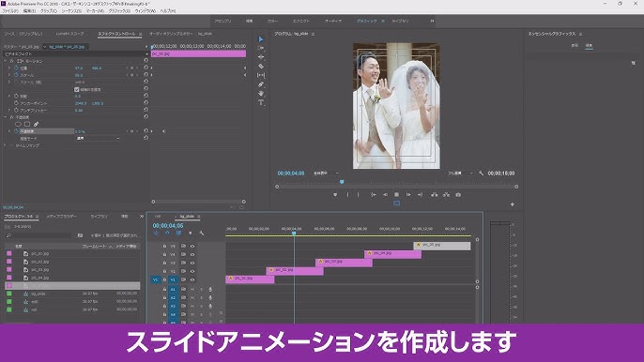Toggle the eye on the pic_03 clip's track

tap(192, 264)
